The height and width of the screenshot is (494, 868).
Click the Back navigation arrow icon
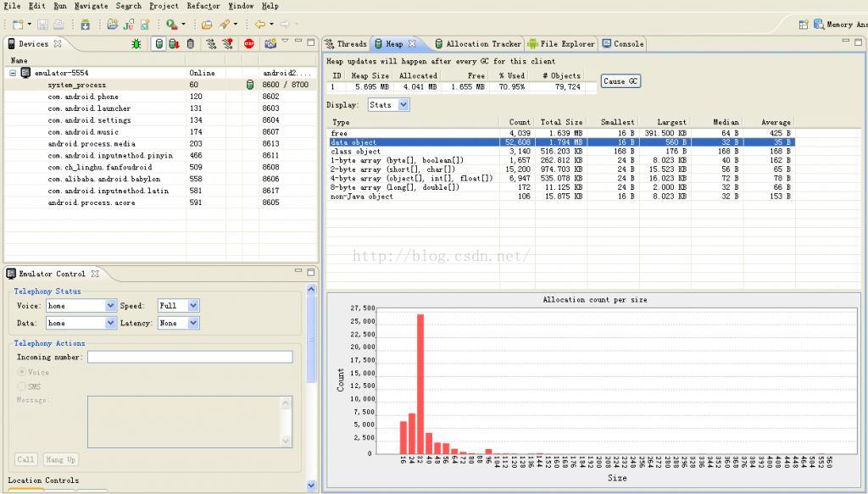[x=260, y=25]
